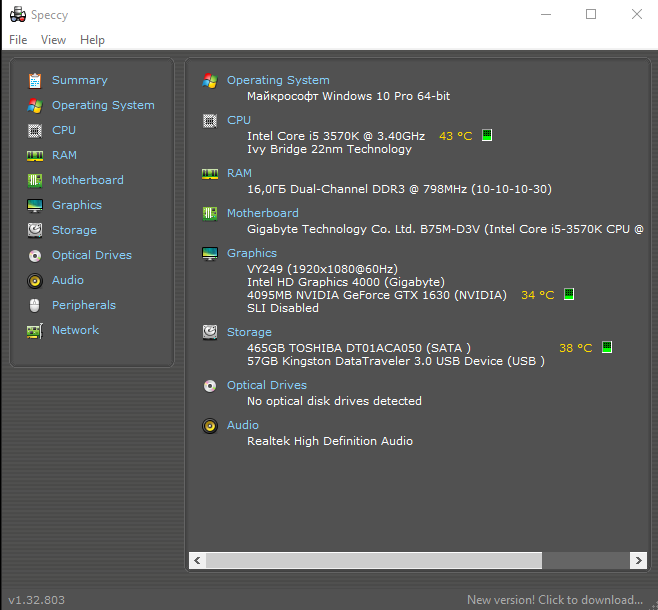The width and height of the screenshot is (658, 610).
Task: Click the RAM icon in summary pane
Action: (210, 174)
